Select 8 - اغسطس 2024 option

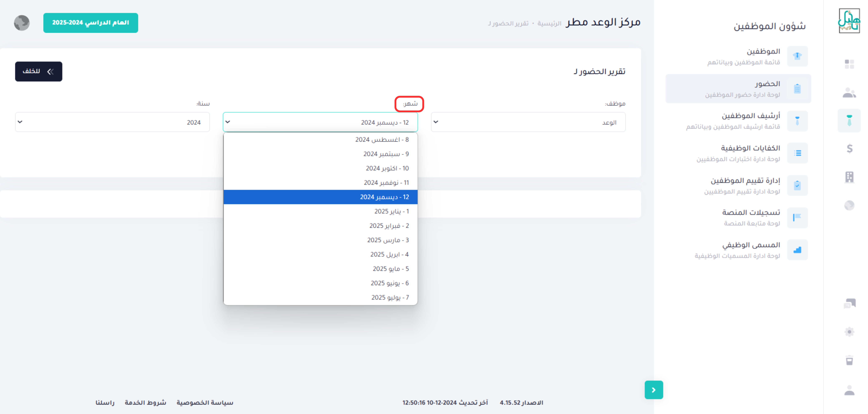tap(320, 140)
